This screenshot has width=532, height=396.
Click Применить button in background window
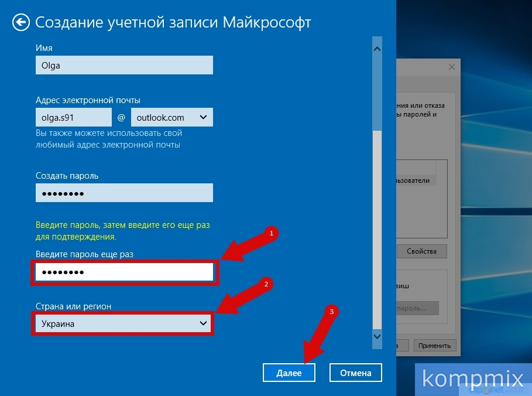coord(435,346)
